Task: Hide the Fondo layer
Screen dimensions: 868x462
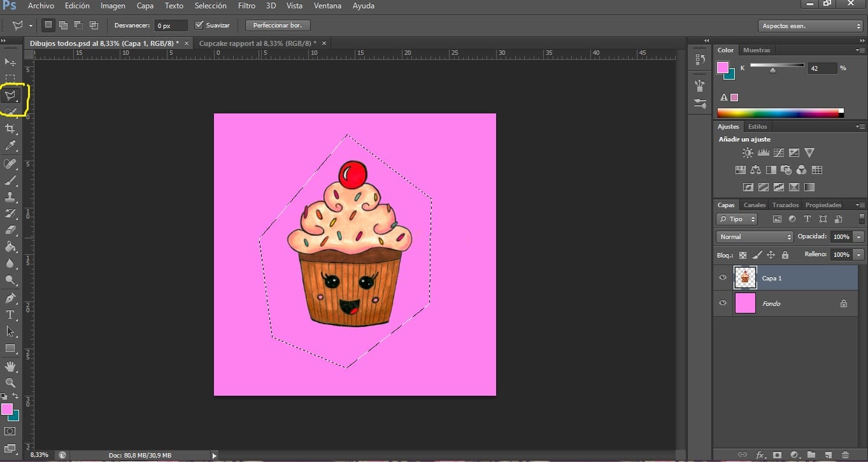Action: (722, 303)
